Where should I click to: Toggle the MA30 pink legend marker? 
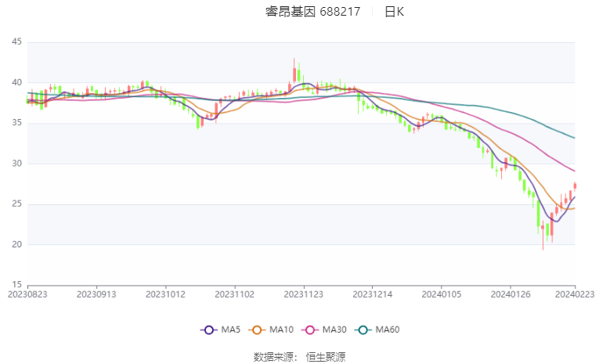click(x=310, y=330)
